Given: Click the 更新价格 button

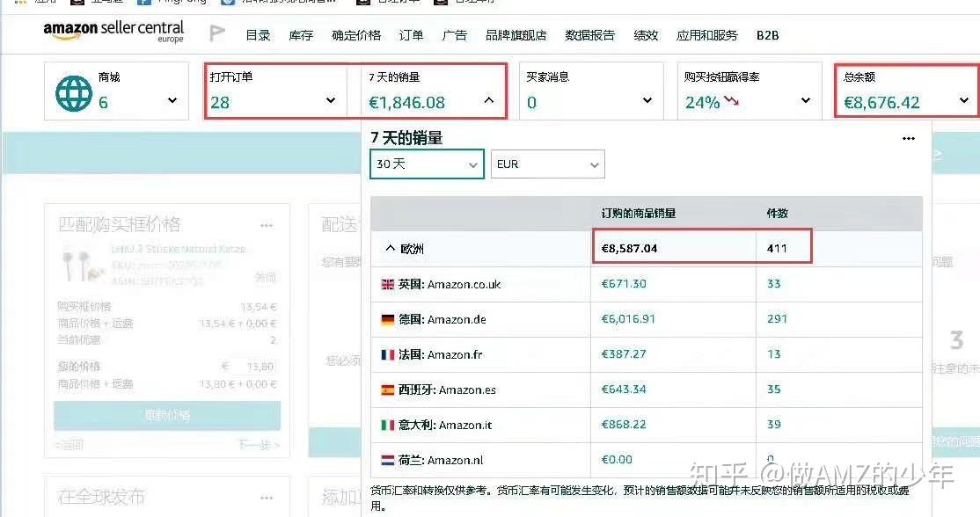Looking at the screenshot, I should point(167,415).
